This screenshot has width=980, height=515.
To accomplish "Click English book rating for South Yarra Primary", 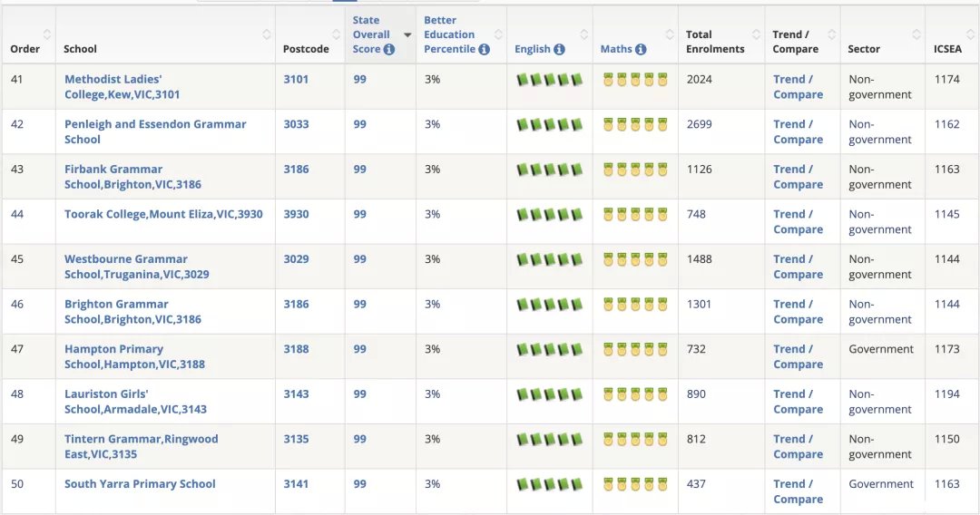I will point(549,484).
